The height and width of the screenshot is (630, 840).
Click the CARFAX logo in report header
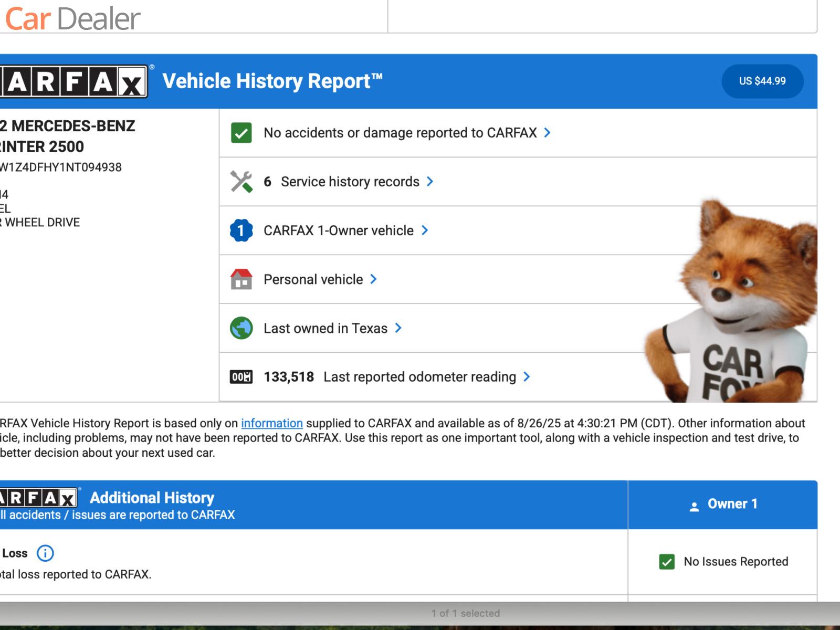(x=73, y=82)
